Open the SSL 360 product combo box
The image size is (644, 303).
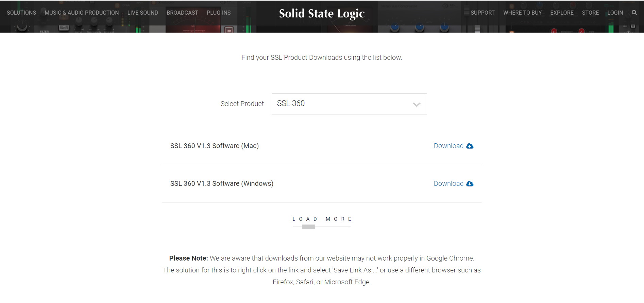pyautogui.click(x=349, y=104)
